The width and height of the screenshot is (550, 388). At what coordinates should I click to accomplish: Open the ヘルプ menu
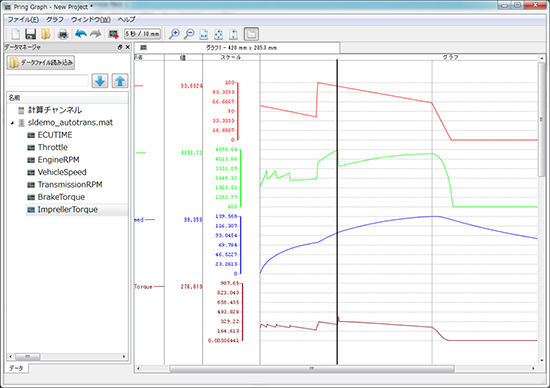coord(126,20)
